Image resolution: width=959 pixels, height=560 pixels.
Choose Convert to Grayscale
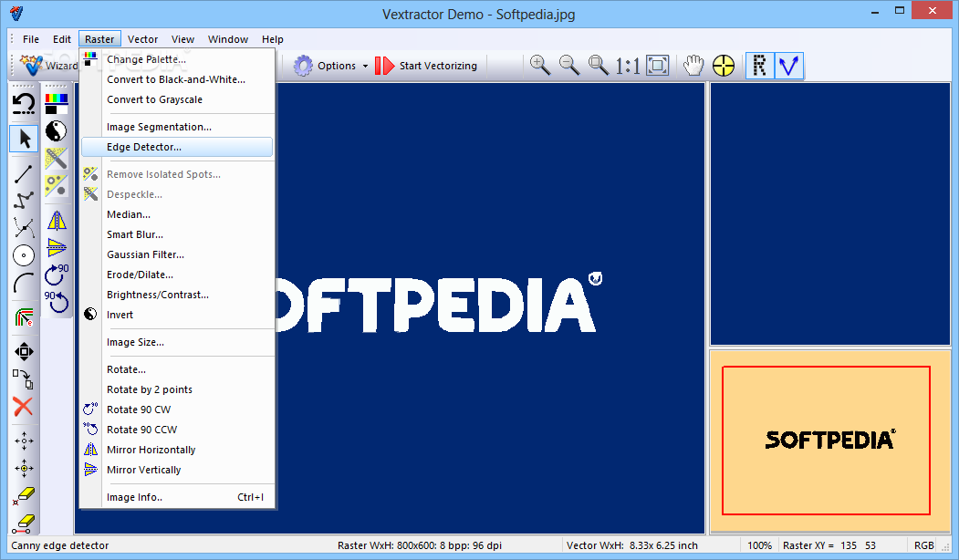coord(177,99)
